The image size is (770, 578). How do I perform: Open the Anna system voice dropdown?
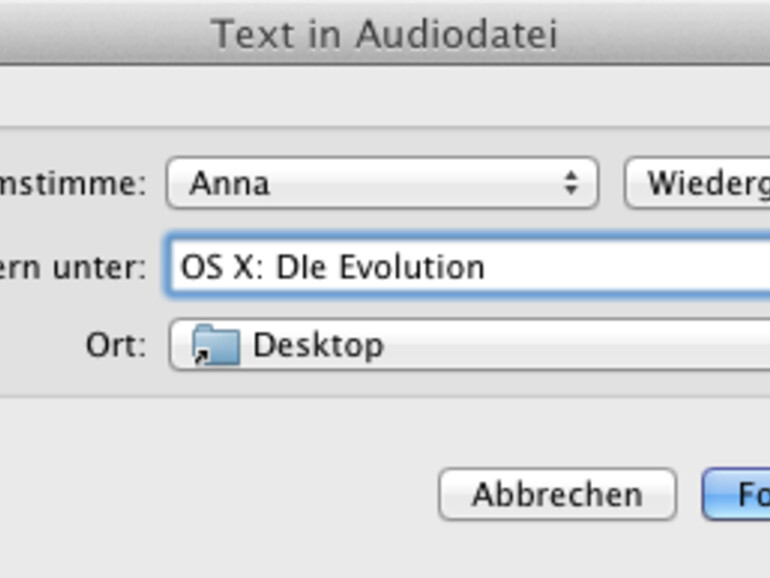[x=381, y=183]
